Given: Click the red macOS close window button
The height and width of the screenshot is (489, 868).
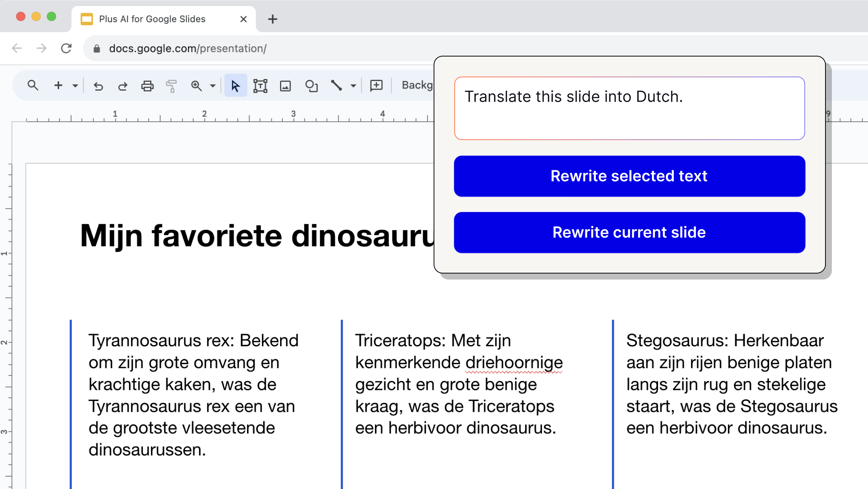Looking at the screenshot, I should (x=21, y=17).
